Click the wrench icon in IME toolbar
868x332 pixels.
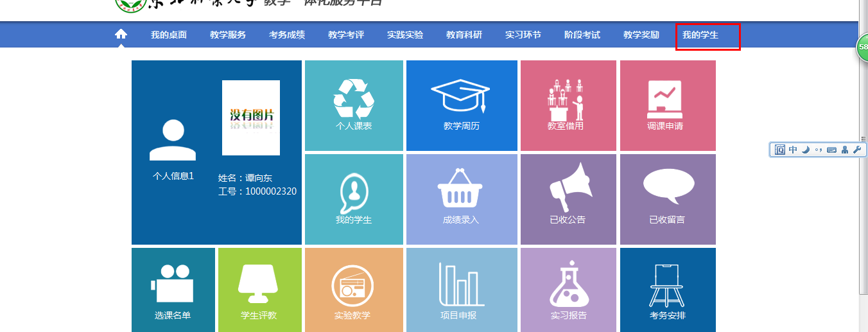(x=856, y=150)
